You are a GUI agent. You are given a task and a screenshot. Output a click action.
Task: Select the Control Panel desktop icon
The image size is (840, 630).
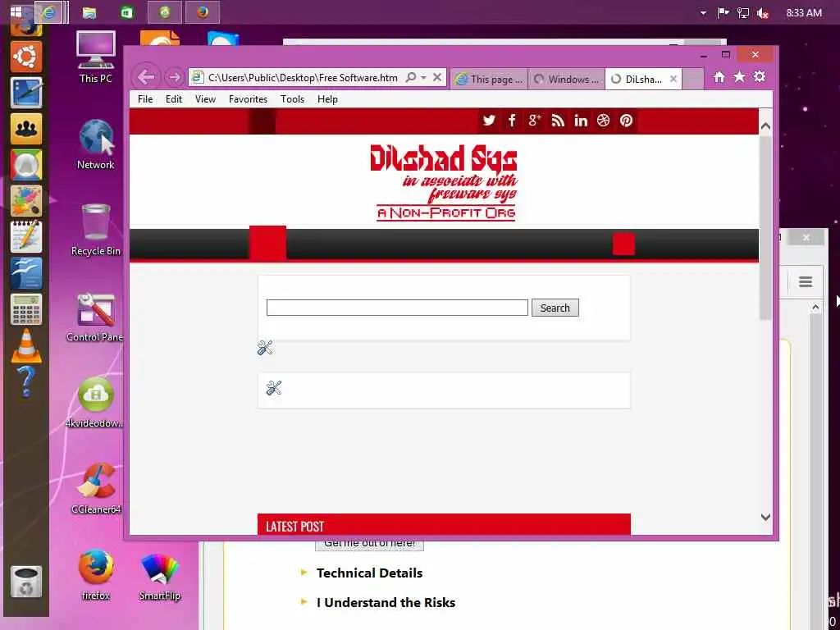click(x=95, y=317)
